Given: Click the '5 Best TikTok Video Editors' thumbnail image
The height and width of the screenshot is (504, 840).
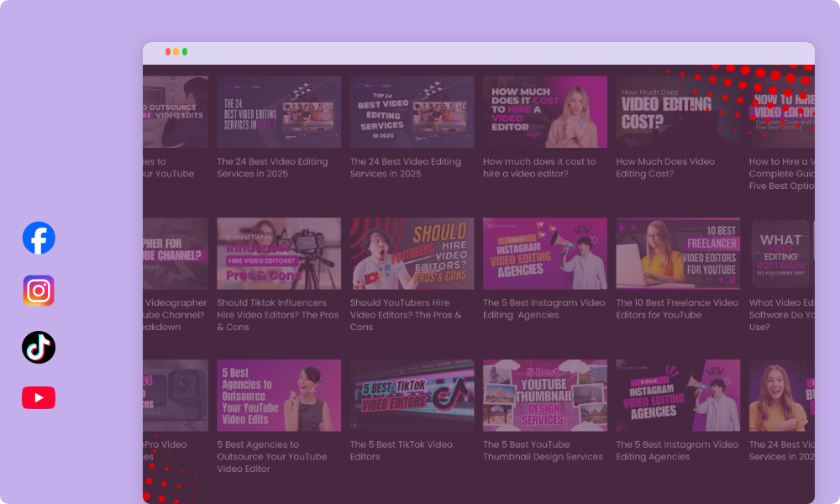Looking at the screenshot, I should click(x=412, y=395).
